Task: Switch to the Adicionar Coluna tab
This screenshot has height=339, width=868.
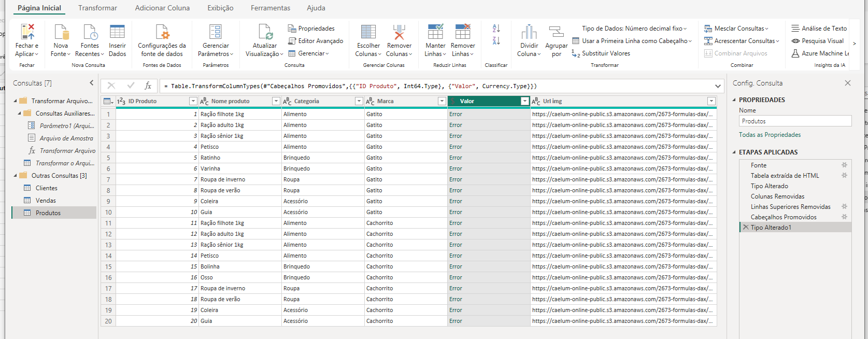Action: coord(162,8)
